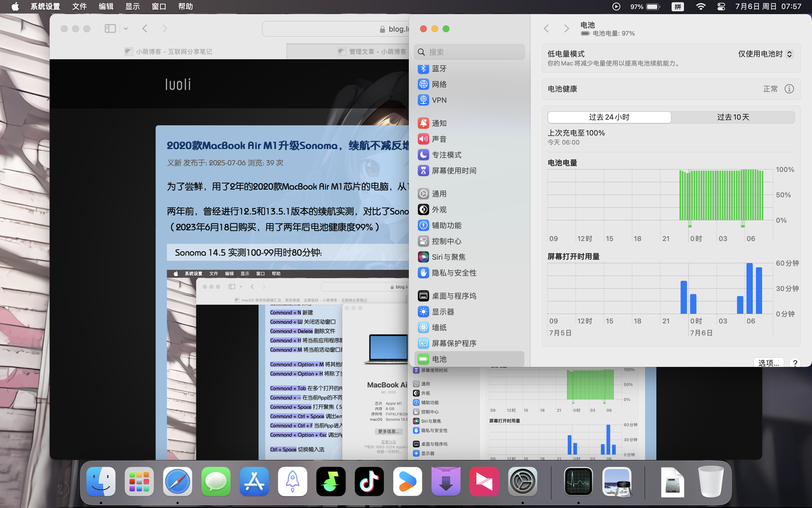The width and height of the screenshot is (812, 508).
Task: Open Control Center toggle in menu bar
Action: (721, 7)
